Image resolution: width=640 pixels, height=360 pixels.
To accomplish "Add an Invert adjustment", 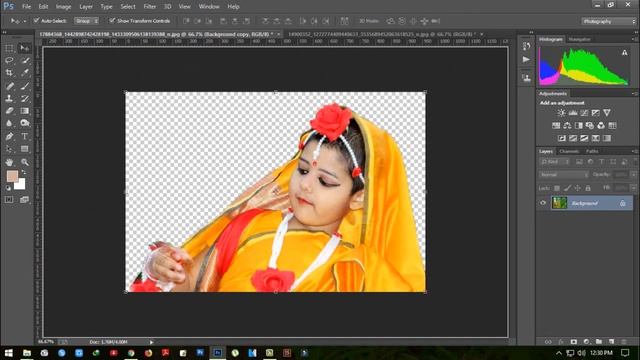I will tap(562, 138).
